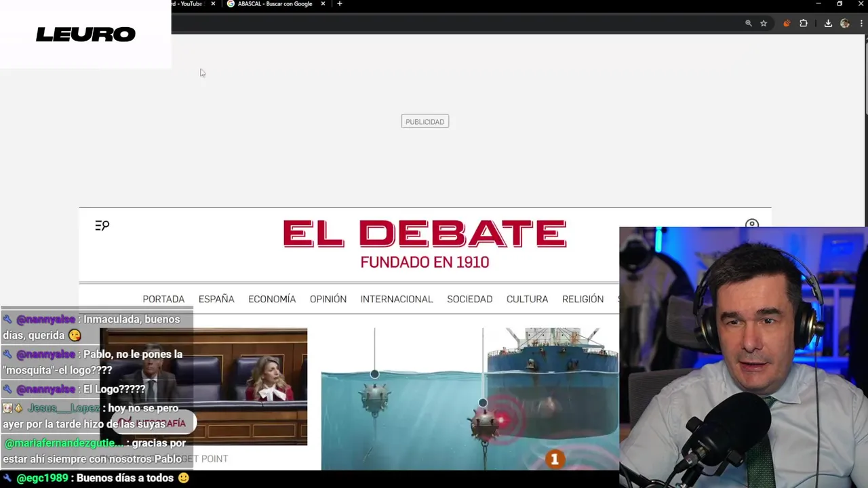The width and height of the screenshot is (868, 488).
Task: Open the Chrome three-dot menu
Action: click(x=861, y=23)
